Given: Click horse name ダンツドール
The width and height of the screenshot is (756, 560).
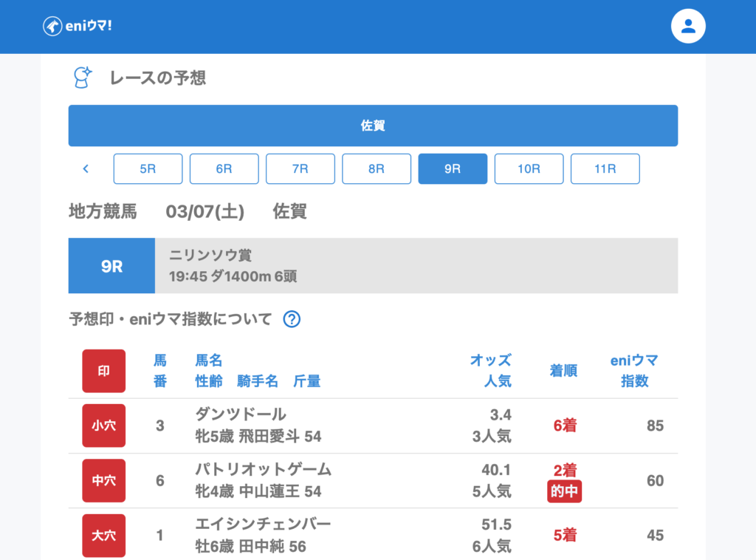Looking at the screenshot, I should pyautogui.click(x=241, y=414).
